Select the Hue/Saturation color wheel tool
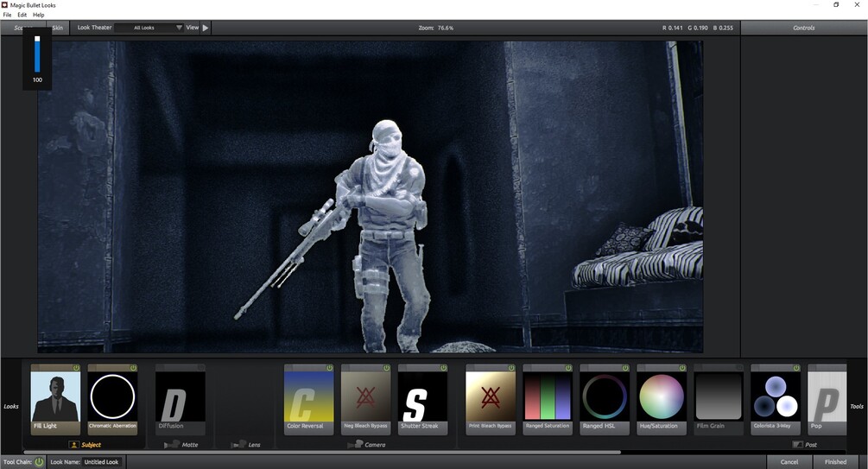 coord(662,400)
